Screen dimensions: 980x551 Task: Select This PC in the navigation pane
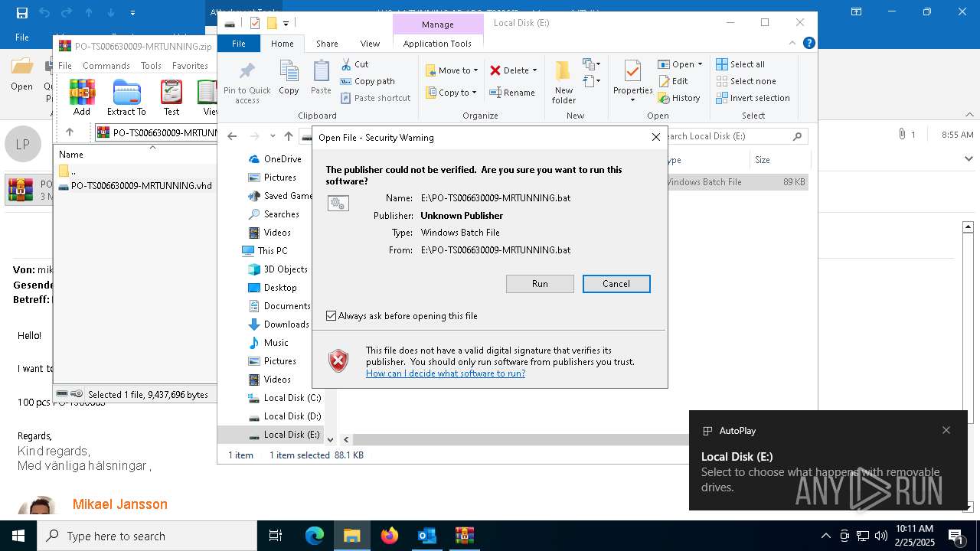pyautogui.click(x=265, y=251)
